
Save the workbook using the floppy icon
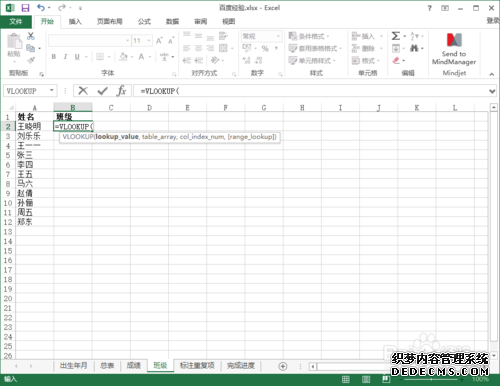point(25,8)
